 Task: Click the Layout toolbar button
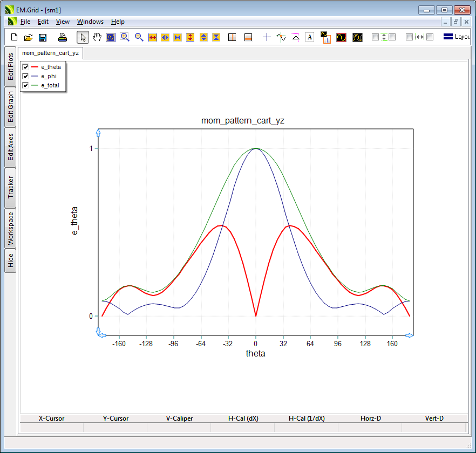pos(456,37)
